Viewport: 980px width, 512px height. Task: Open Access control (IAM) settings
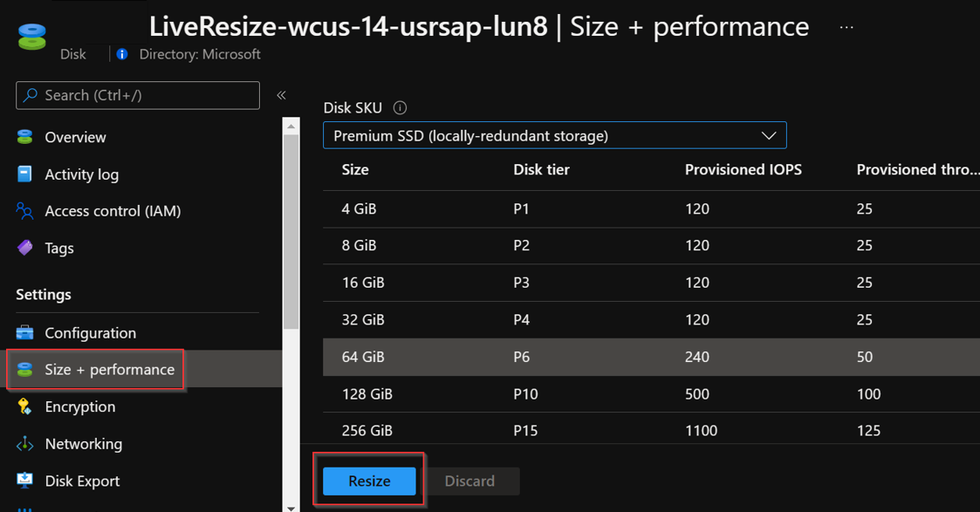click(x=24, y=210)
